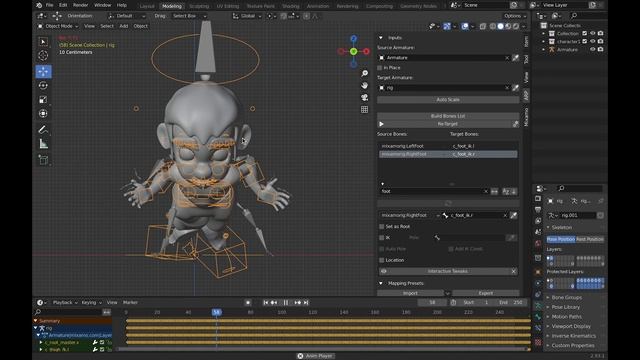This screenshot has width=640, height=360.
Task: Enable the In Place checkbox
Action: click(380, 68)
